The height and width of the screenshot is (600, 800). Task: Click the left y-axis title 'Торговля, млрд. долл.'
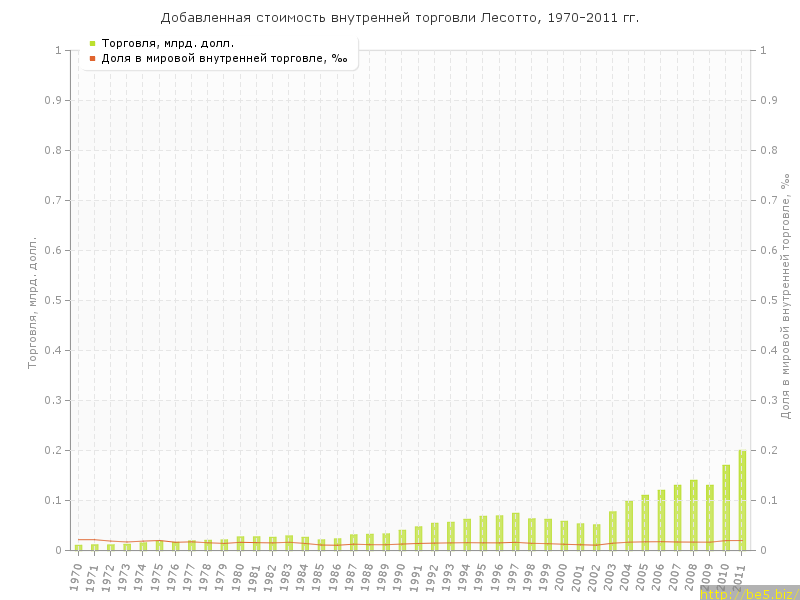coord(32,302)
